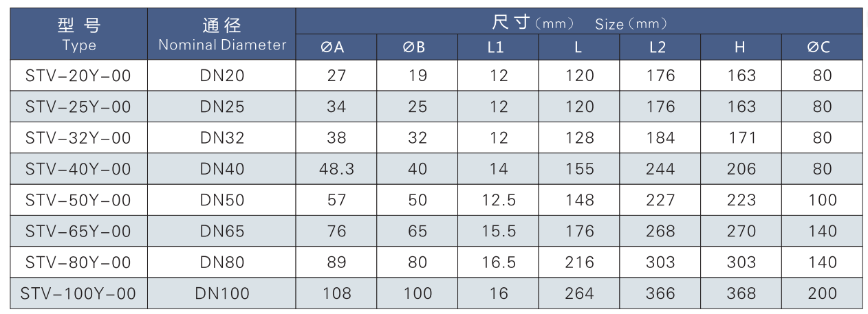Click the 12.5 value in L1 column
The height and width of the screenshot is (314, 868).
click(x=498, y=200)
